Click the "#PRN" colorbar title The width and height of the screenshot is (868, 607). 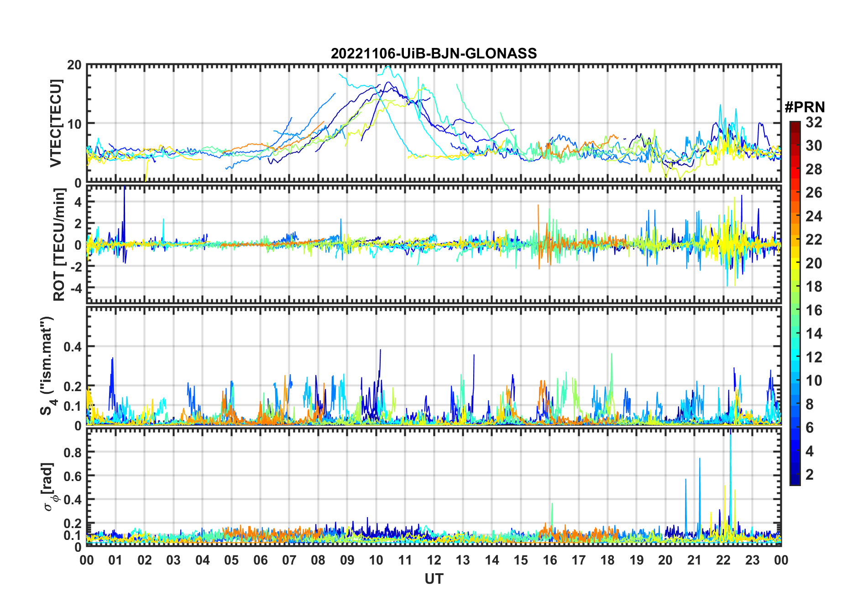[x=805, y=107]
